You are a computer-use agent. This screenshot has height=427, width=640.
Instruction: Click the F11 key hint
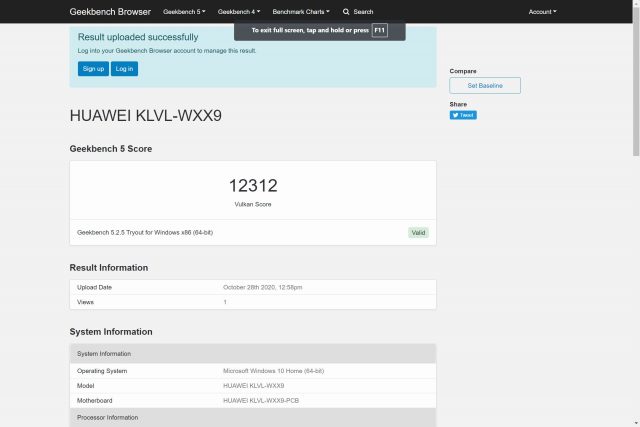[380, 30]
